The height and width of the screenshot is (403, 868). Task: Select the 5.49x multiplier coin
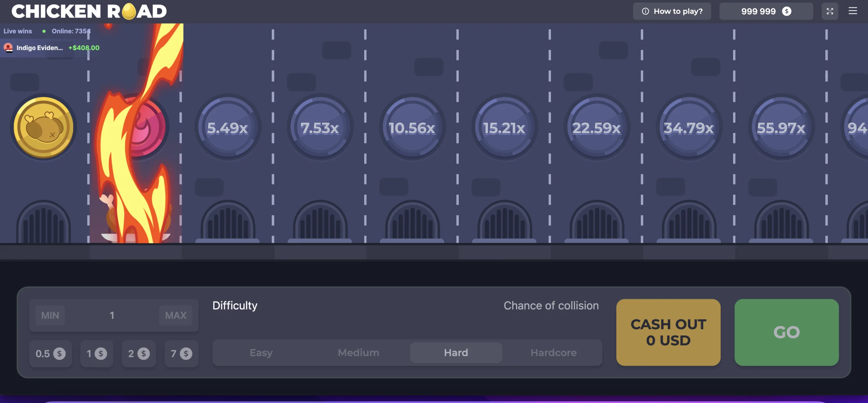(x=228, y=127)
